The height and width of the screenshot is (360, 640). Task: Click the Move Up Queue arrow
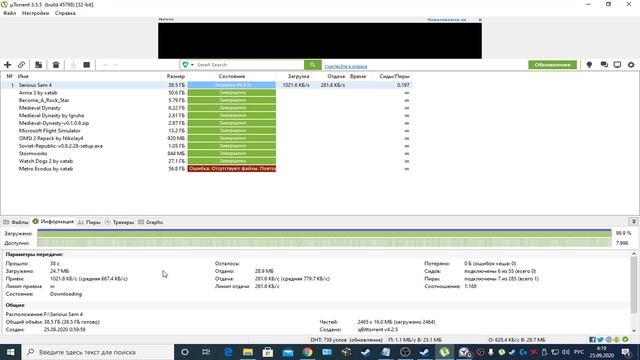tap(105, 65)
